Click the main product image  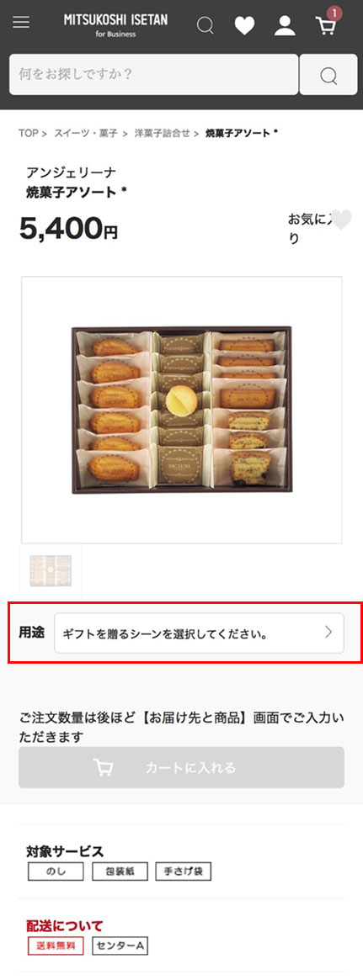[182, 410]
